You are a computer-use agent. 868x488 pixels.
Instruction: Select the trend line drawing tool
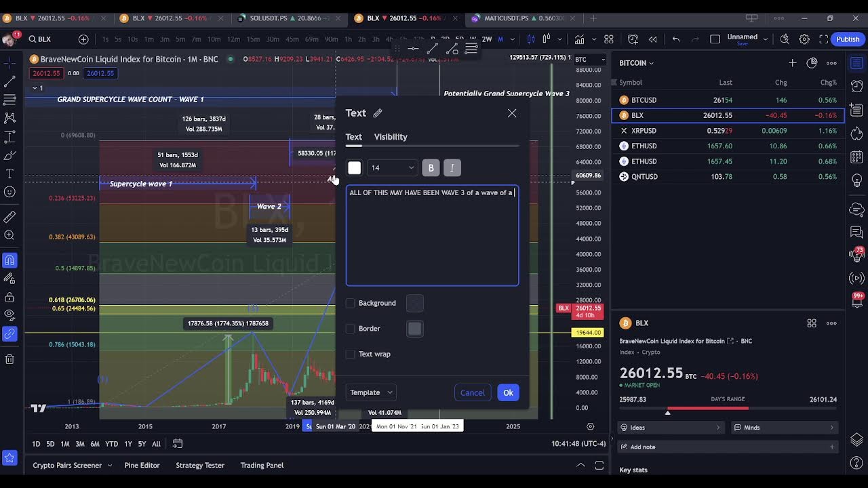coord(9,81)
